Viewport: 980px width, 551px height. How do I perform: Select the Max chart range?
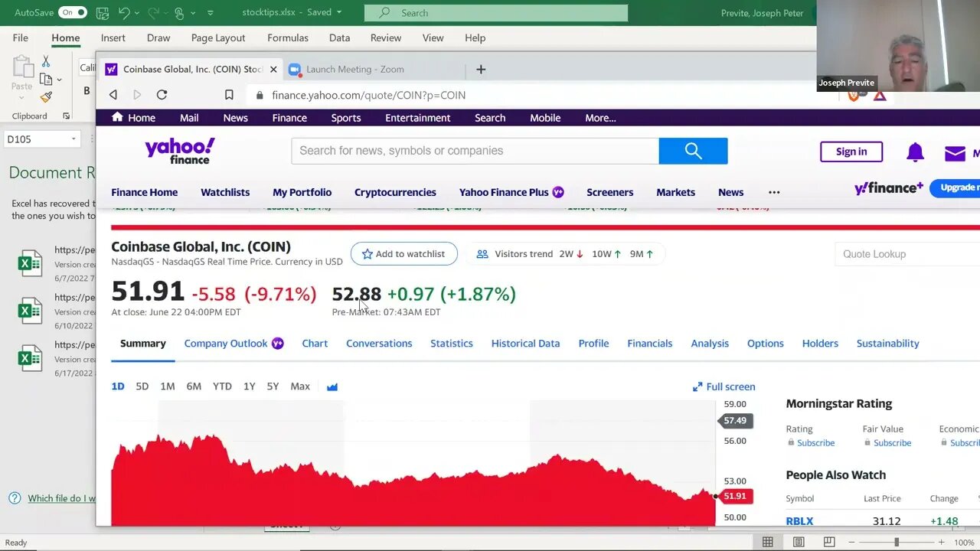[x=300, y=386]
